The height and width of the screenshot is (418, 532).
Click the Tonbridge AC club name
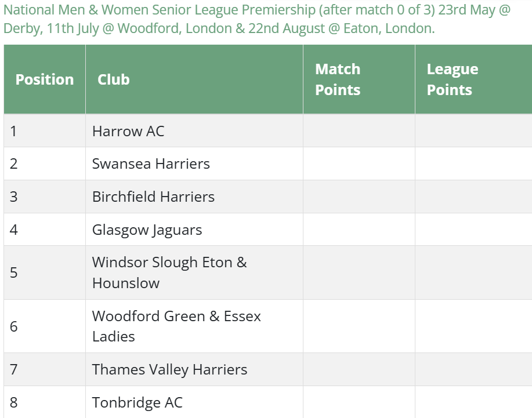[x=137, y=402]
